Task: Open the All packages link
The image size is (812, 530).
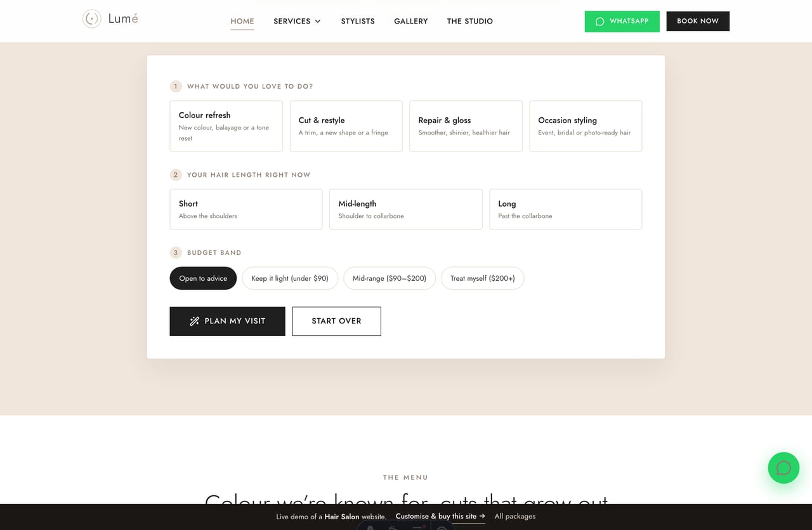Action: tap(515, 516)
